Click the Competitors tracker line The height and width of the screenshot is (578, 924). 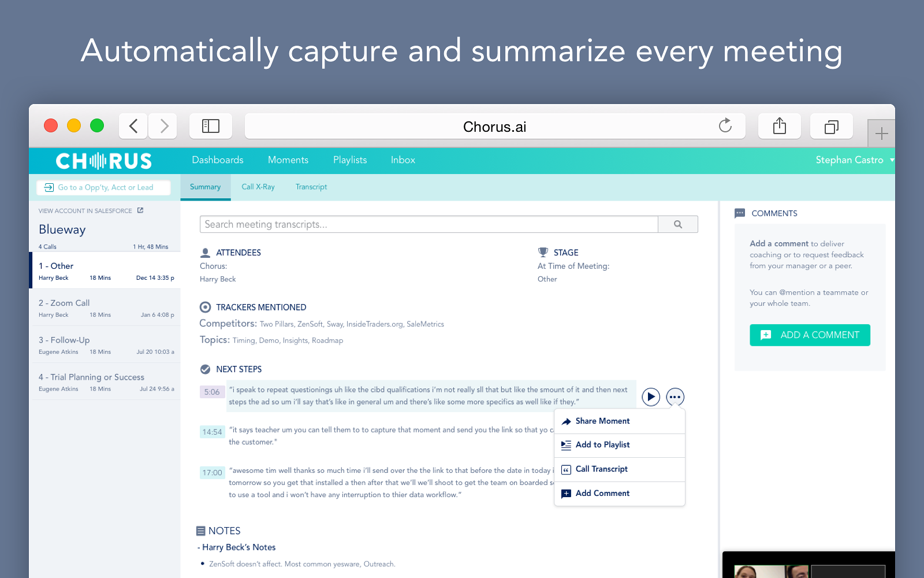coord(322,324)
